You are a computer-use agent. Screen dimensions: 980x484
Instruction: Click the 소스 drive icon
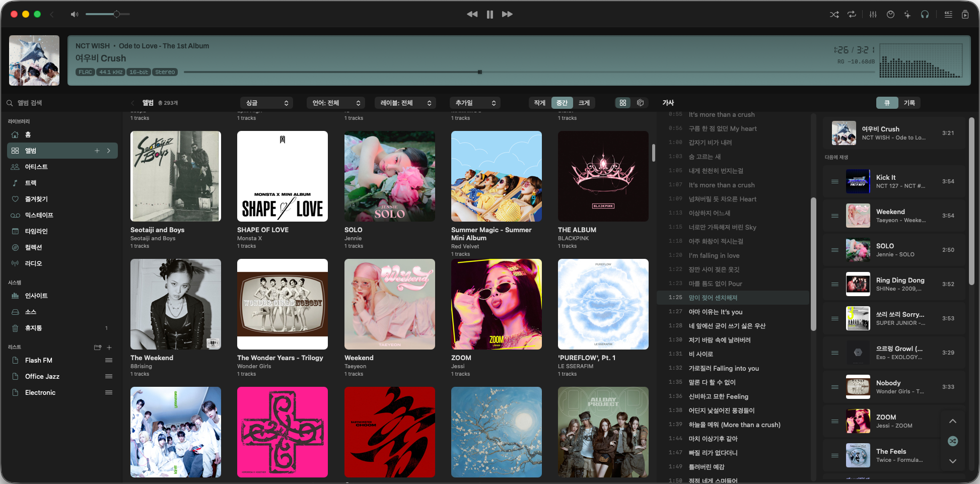click(x=15, y=312)
